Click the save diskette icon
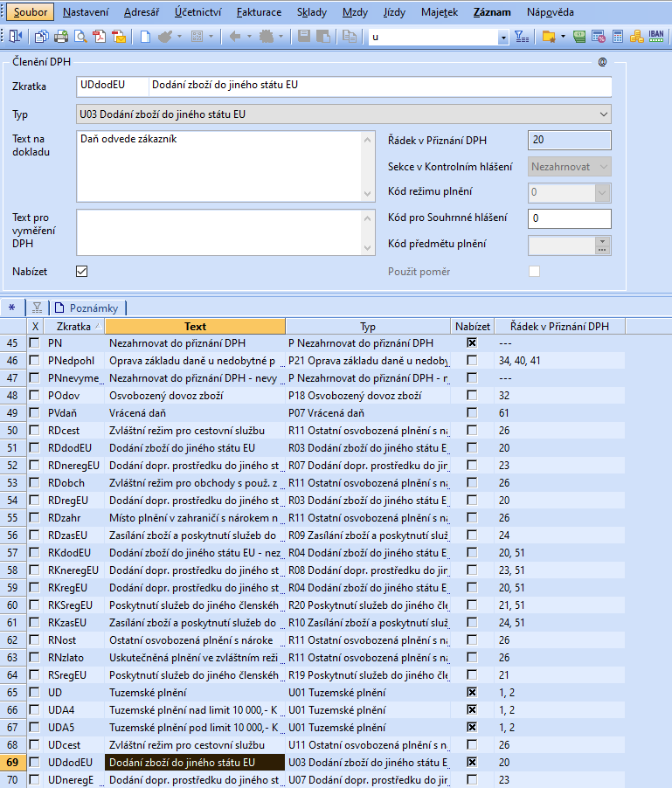The height and width of the screenshot is (788, 672). pyautogui.click(x=303, y=36)
